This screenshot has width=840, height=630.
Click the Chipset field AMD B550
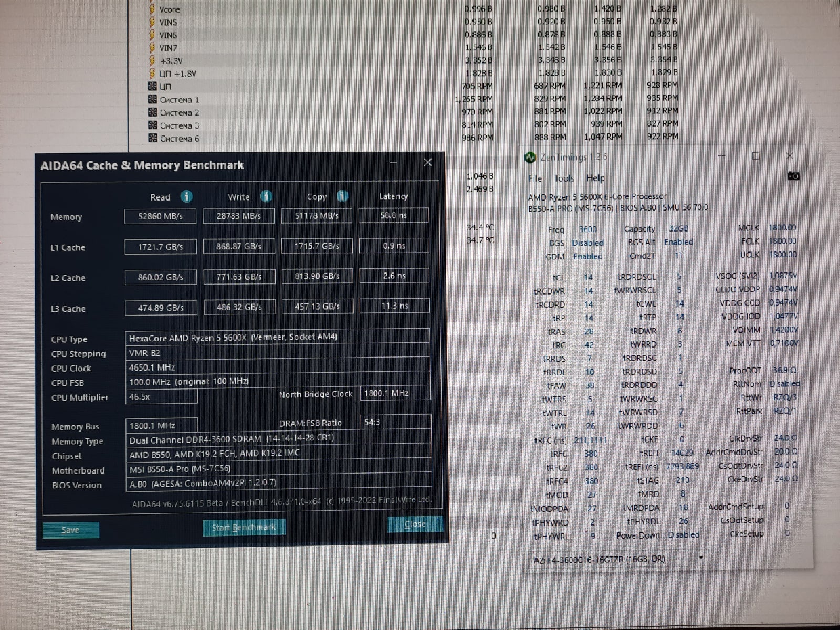click(279, 453)
